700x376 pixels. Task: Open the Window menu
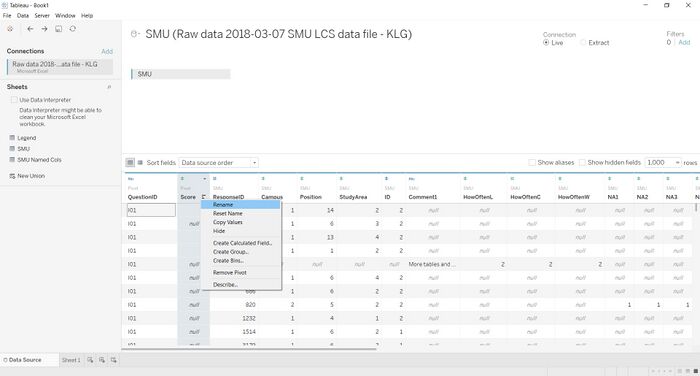point(65,16)
